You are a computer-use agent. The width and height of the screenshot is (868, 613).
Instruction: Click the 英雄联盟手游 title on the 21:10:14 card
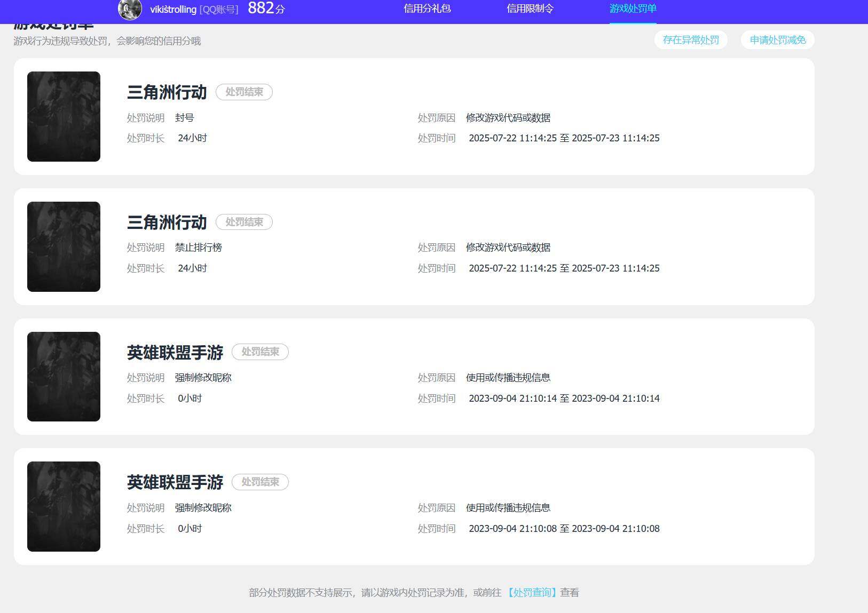pos(175,352)
